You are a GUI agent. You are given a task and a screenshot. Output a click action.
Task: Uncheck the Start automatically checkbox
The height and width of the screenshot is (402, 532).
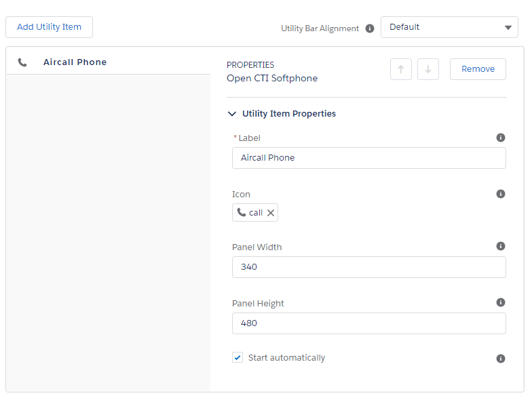[237, 357]
